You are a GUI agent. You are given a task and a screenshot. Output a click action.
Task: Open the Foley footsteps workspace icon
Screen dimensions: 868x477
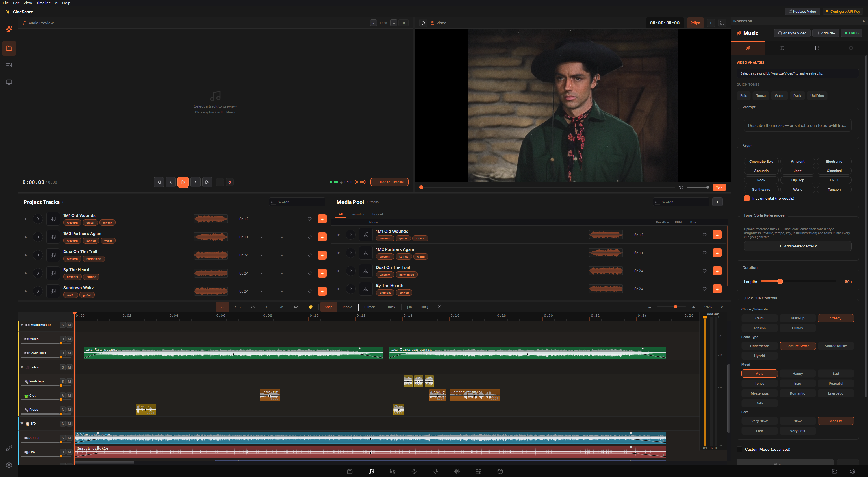(x=392, y=471)
